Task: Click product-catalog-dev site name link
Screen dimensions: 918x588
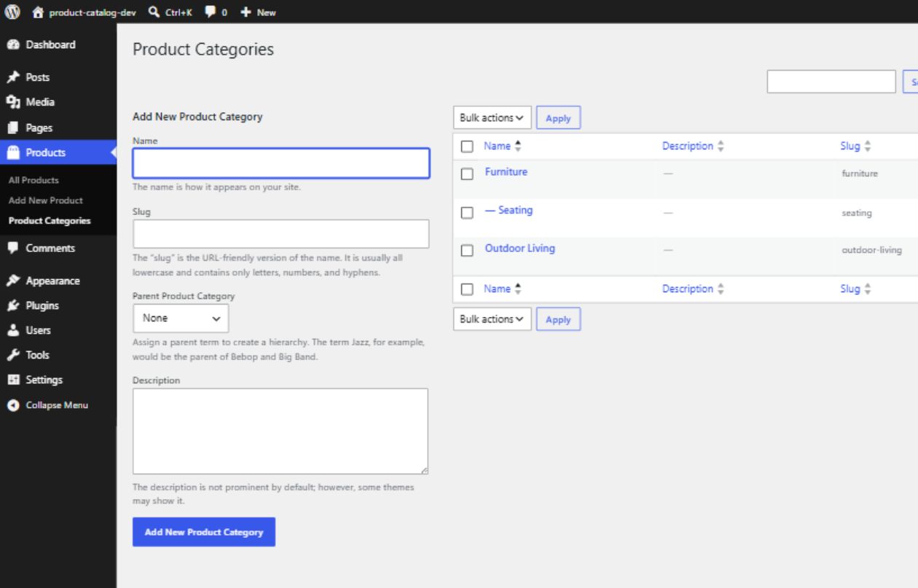Action: [93, 12]
